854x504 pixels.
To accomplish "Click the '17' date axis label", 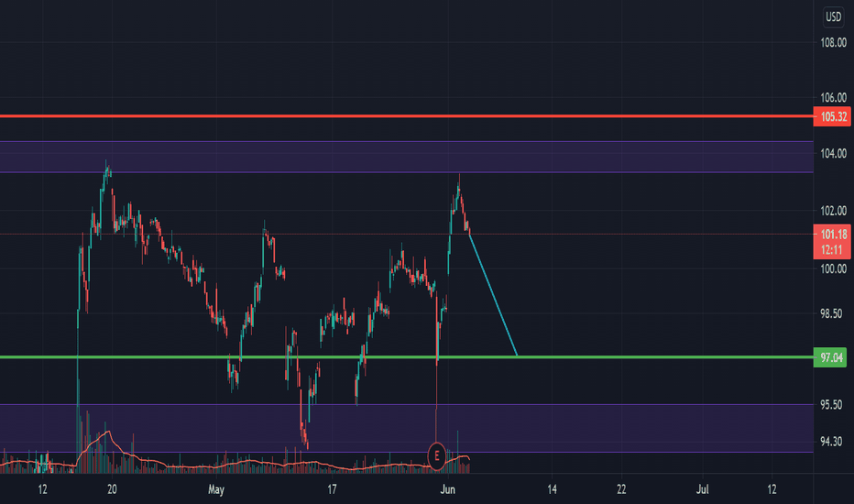I will coord(332,489).
